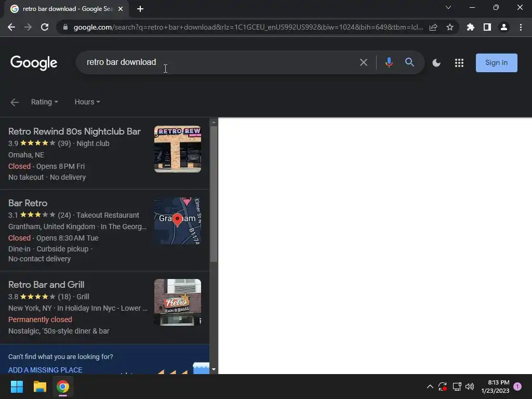Open File Explorer from taskbar
This screenshot has width=532, height=399.
[39, 387]
